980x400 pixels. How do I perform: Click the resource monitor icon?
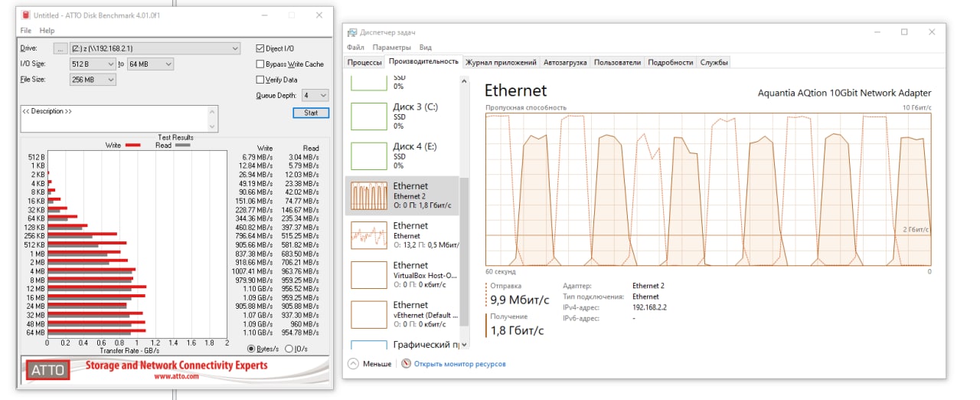pyautogui.click(x=406, y=364)
